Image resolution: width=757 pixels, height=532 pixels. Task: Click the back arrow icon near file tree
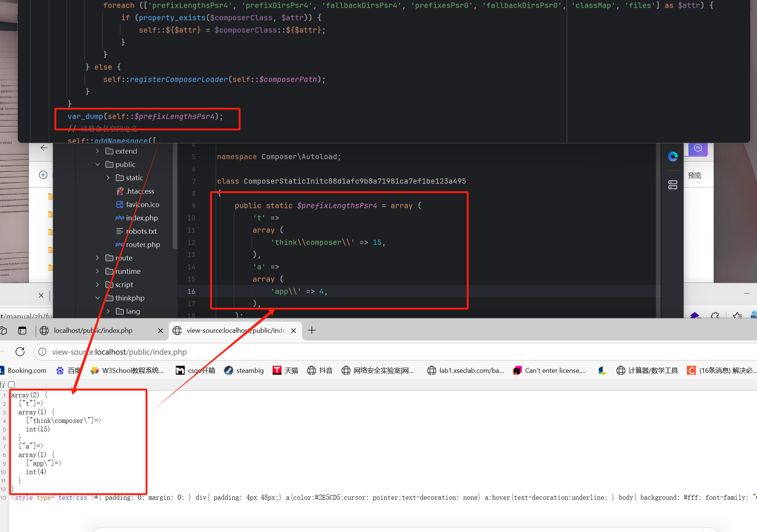[x=44, y=148]
